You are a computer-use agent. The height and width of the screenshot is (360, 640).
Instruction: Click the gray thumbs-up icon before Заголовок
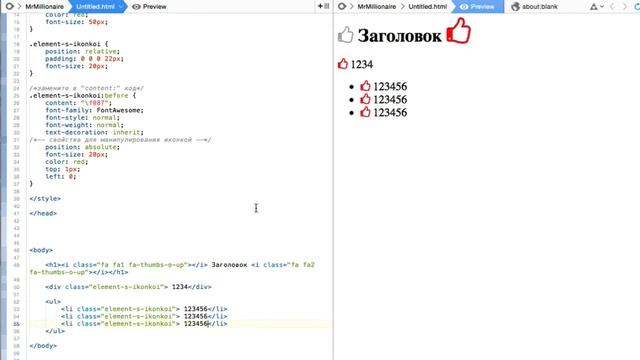coord(345,34)
